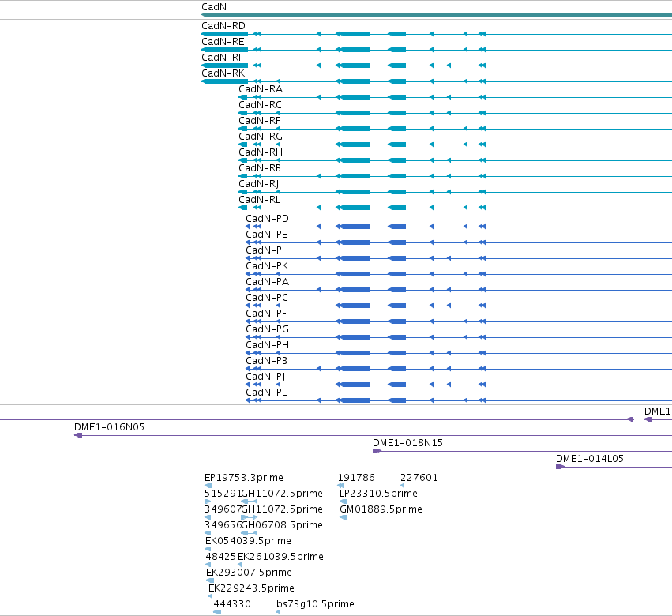Viewport: 672px width, 616px height.
Task: Click the 349656 feature label
Action: tap(223, 525)
